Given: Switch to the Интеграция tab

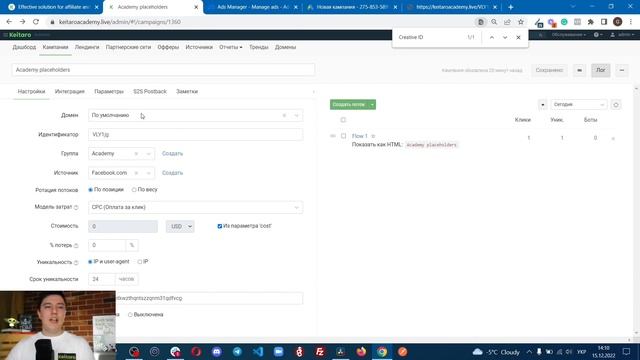Looking at the screenshot, I should [70, 92].
